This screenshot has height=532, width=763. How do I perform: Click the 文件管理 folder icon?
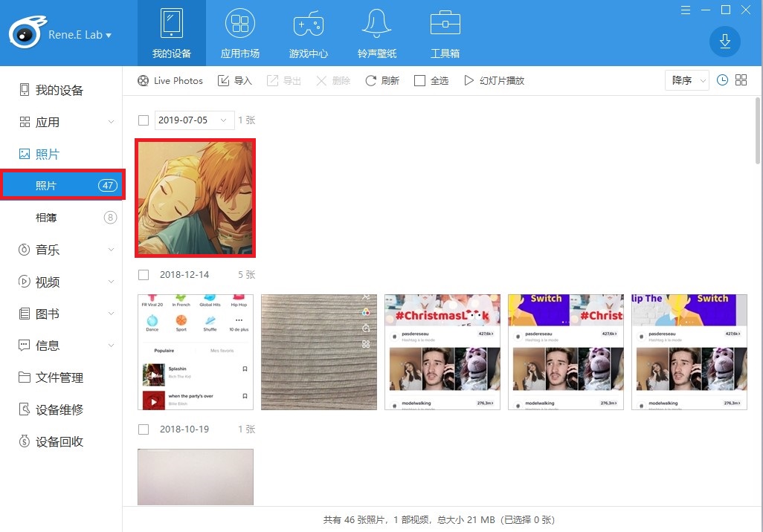coord(24,377)
